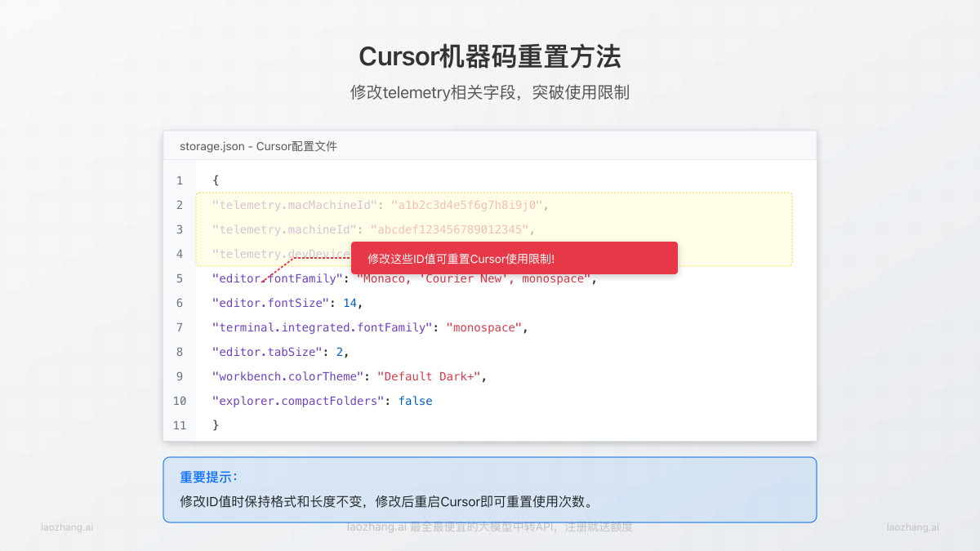Select the editor.fontFamily key
The height and width of the screenshot is (551, 980).
click(278, 278)
